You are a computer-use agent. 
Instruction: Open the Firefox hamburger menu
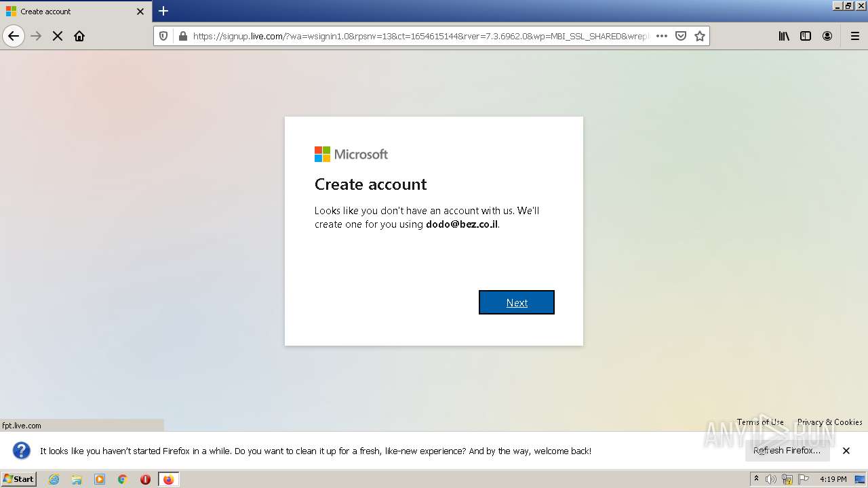(855, 36)
